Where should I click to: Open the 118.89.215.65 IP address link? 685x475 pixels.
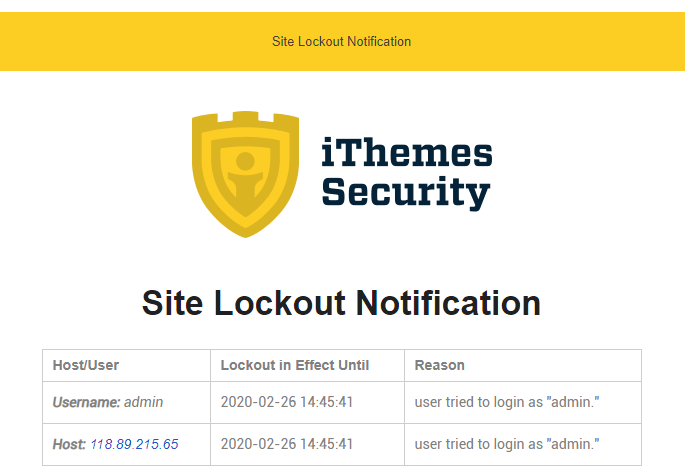[134, 444]
